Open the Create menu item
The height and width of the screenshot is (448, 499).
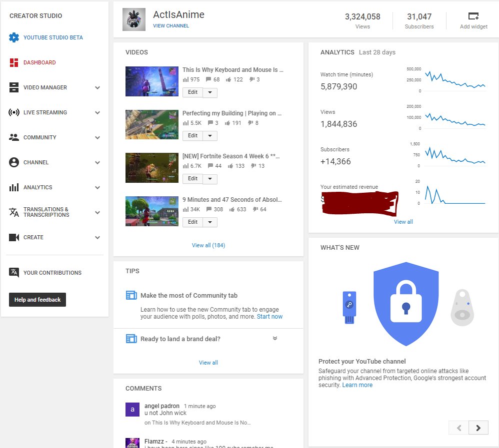point(33,237)
